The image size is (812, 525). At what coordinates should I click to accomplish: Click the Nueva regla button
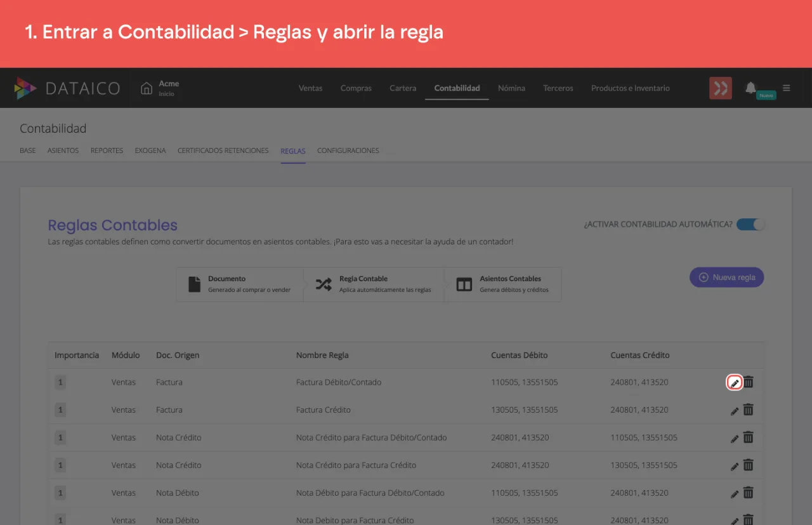tap(727, 277)
